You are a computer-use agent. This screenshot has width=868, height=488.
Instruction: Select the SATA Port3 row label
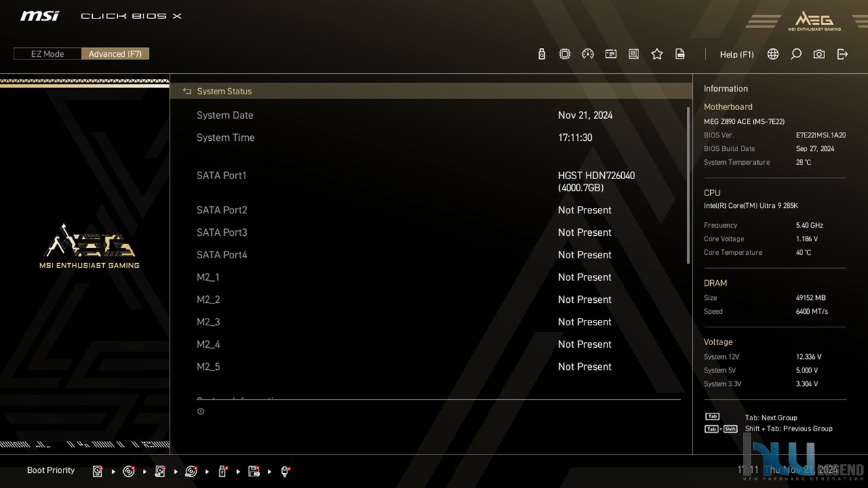coord(221,233)
